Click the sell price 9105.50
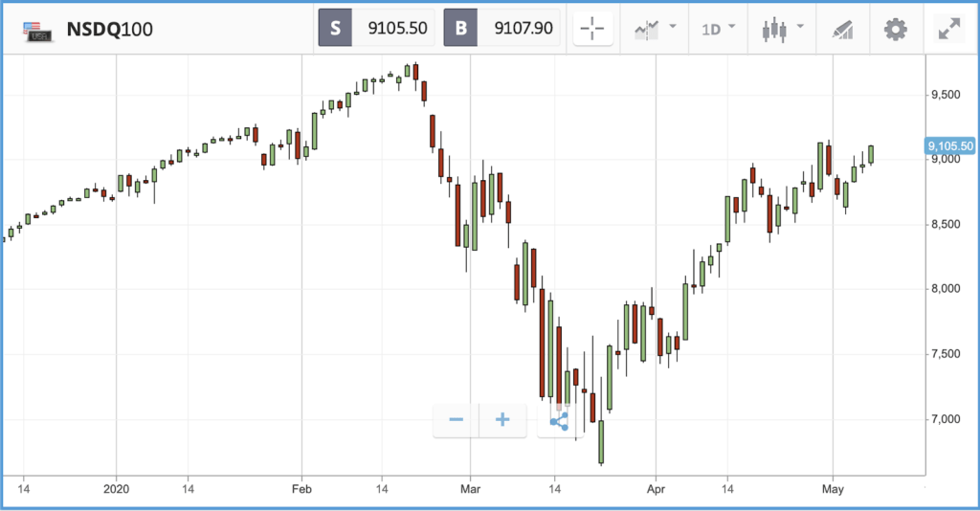 point(397,28)
